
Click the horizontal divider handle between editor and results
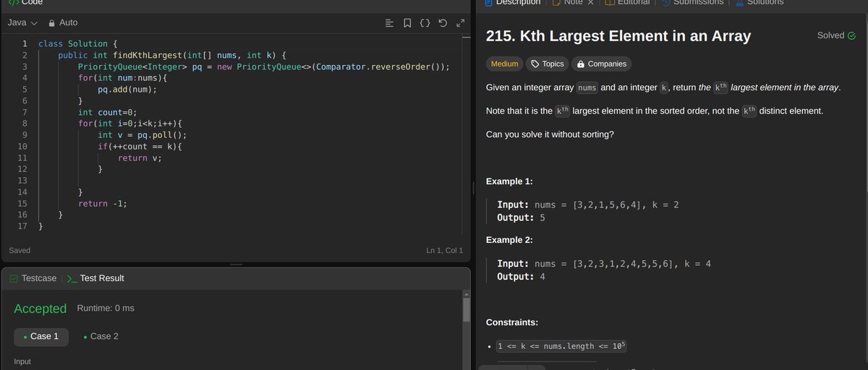click(x=236, y=264)
